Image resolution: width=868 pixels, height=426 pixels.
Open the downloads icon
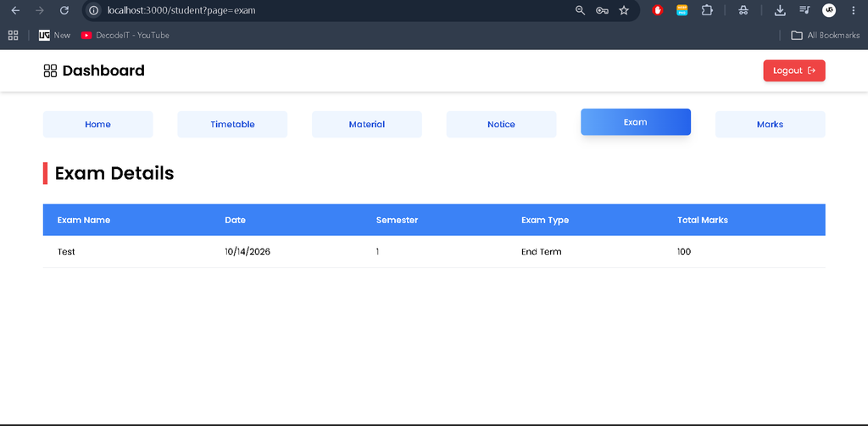pyautogui.click(x=780, y=10)
